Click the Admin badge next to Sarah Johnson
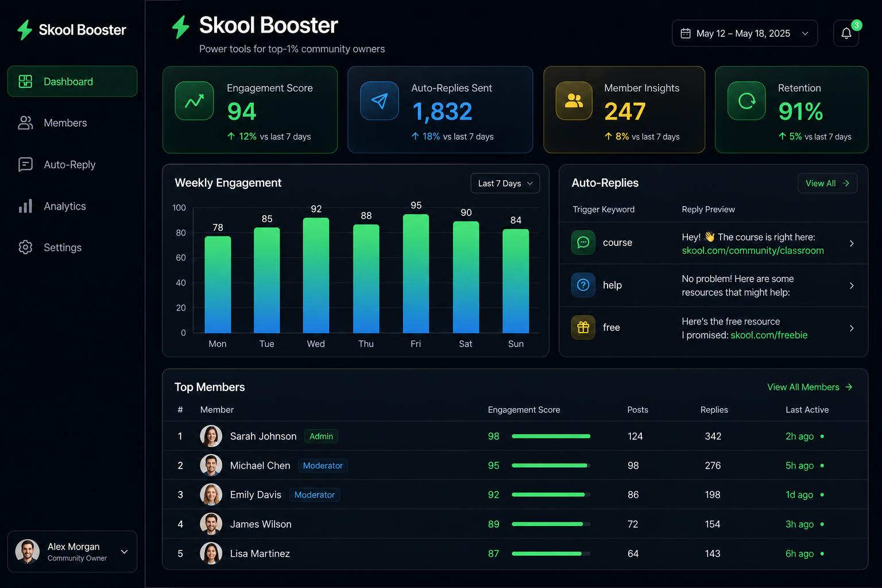882x588 pixels. click(321, 436)
